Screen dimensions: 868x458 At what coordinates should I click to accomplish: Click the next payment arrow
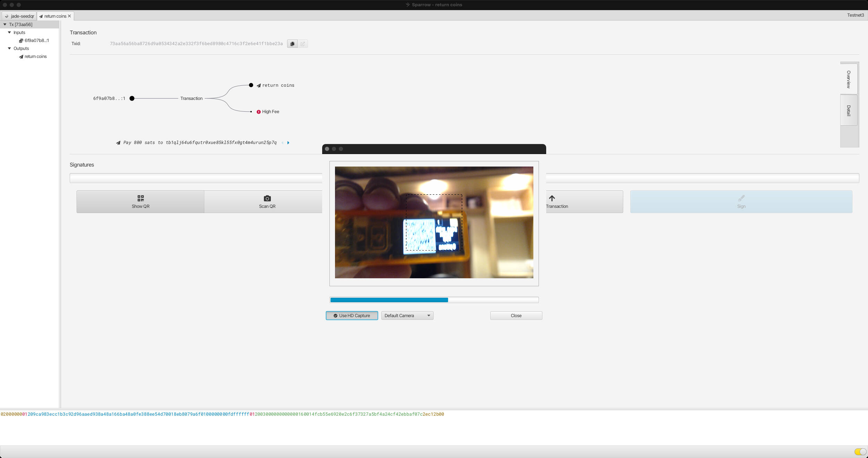[288, 143]
